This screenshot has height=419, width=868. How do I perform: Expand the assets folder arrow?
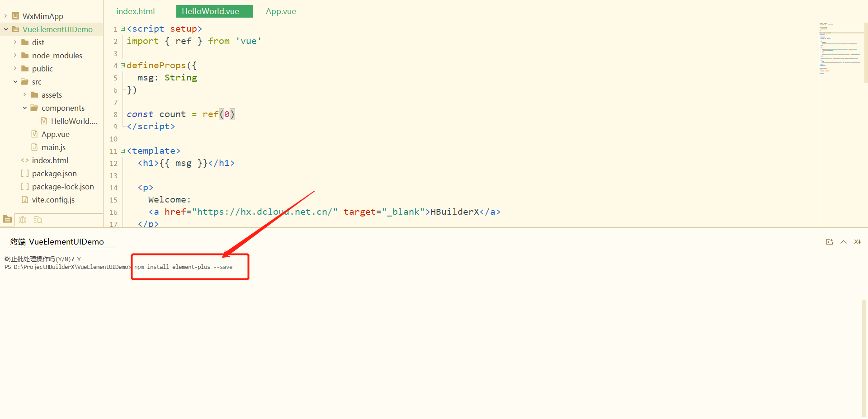pyautogui.click(x=24, y=95)
